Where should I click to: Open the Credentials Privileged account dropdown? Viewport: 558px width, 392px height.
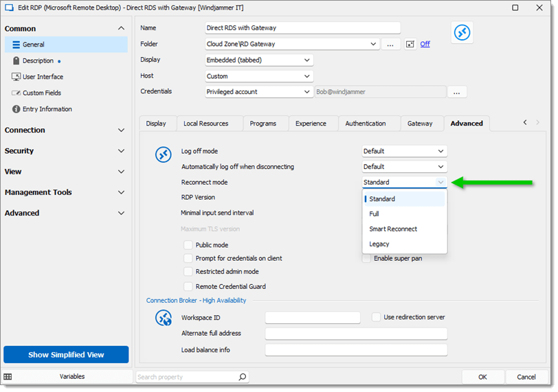click(x=259, y=92)
